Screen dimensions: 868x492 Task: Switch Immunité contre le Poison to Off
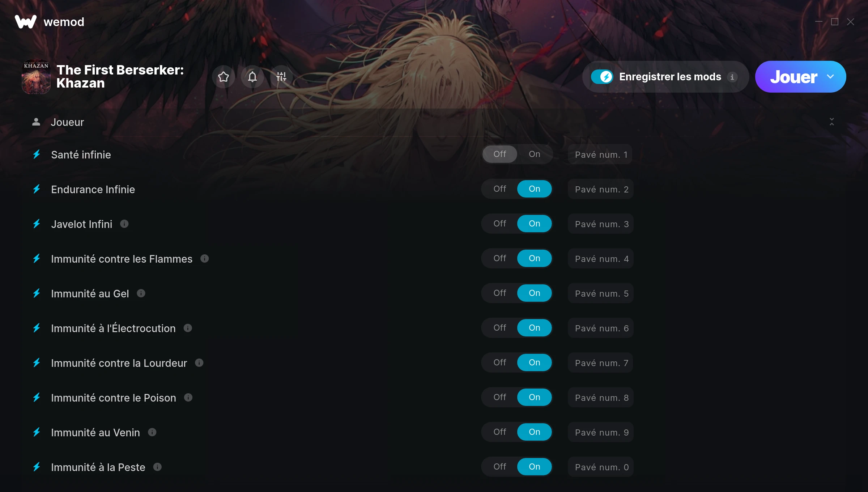coord(500,397)
